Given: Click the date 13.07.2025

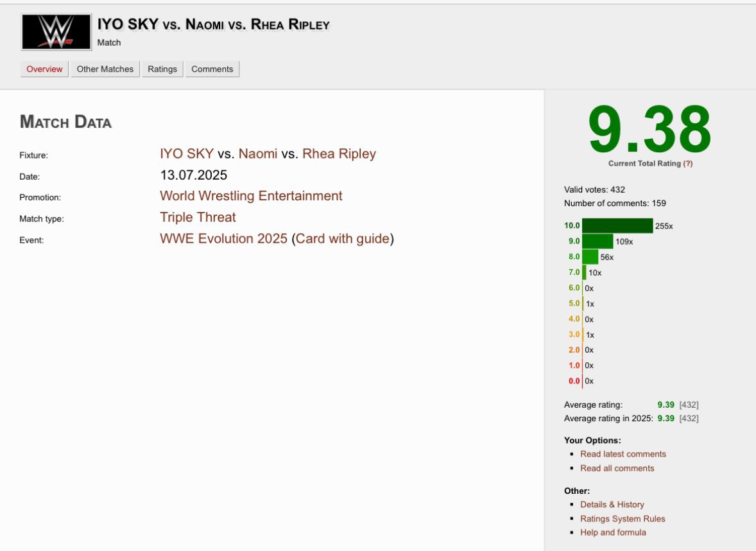Looking at the screenshot, I should pyautogui.click(x=193, y=175).
